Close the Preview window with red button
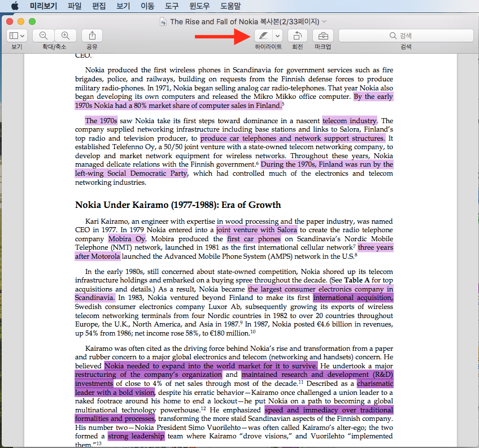 pyautogui.click(x=10, y=21)
